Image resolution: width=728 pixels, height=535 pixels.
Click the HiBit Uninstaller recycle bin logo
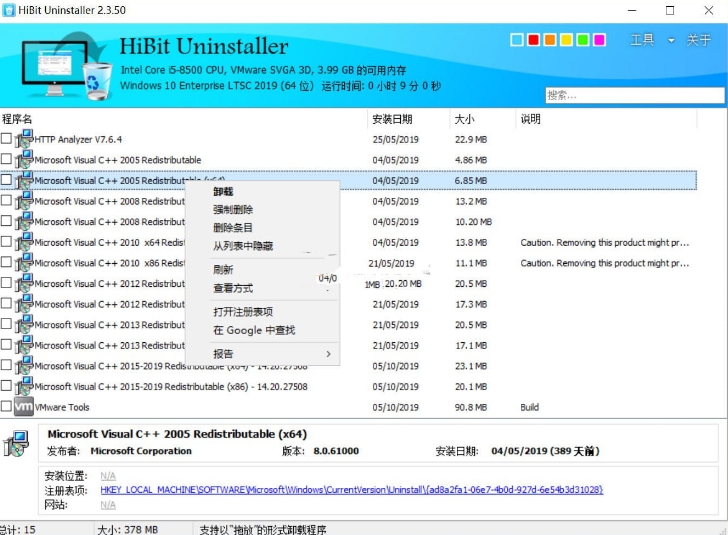[x=97, y=79]
